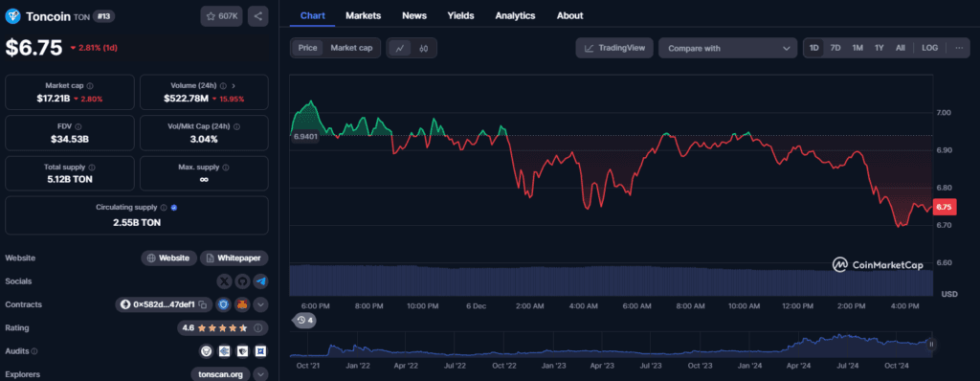
Task: Click the Toncoin logo icon
Action: tap(12, 16)
